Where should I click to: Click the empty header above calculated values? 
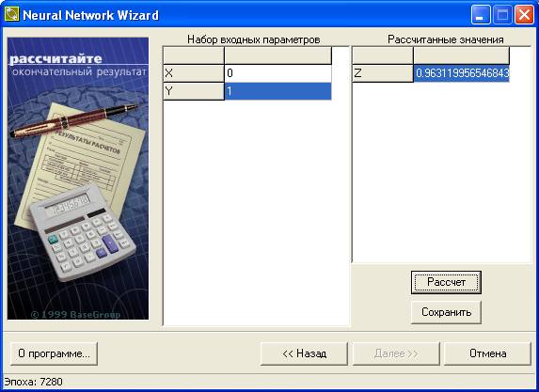[x=461, y=55]
